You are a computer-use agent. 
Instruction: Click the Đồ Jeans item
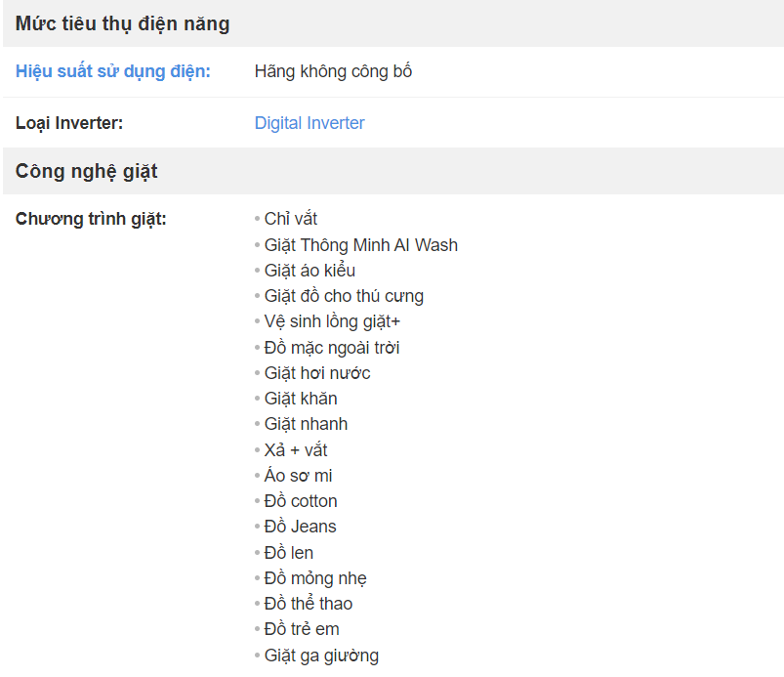point(300,527)
